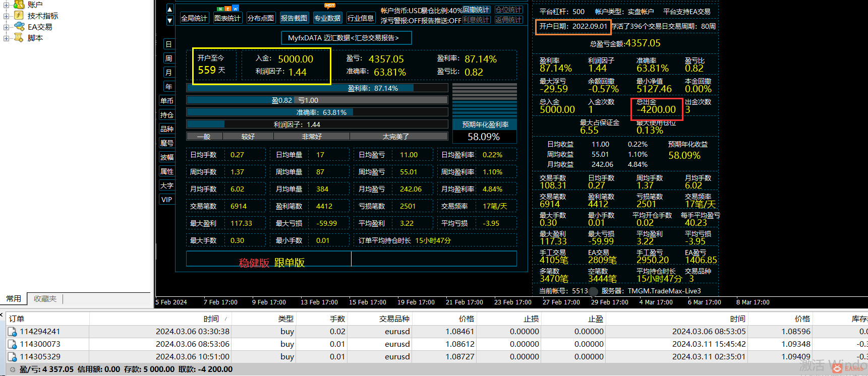Select the 单币 side button
Screen dimensions: 868x376
pos(167,101)
